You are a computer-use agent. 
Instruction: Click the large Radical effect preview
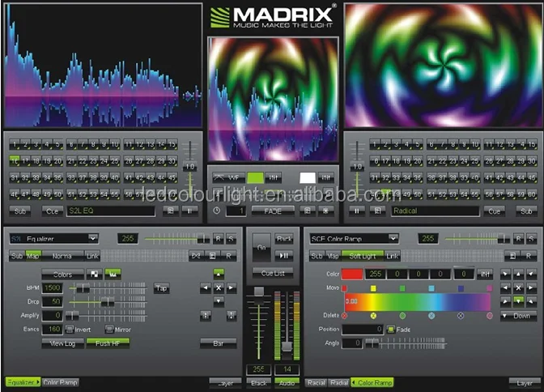pyautogui.click(x=443, y=66)
